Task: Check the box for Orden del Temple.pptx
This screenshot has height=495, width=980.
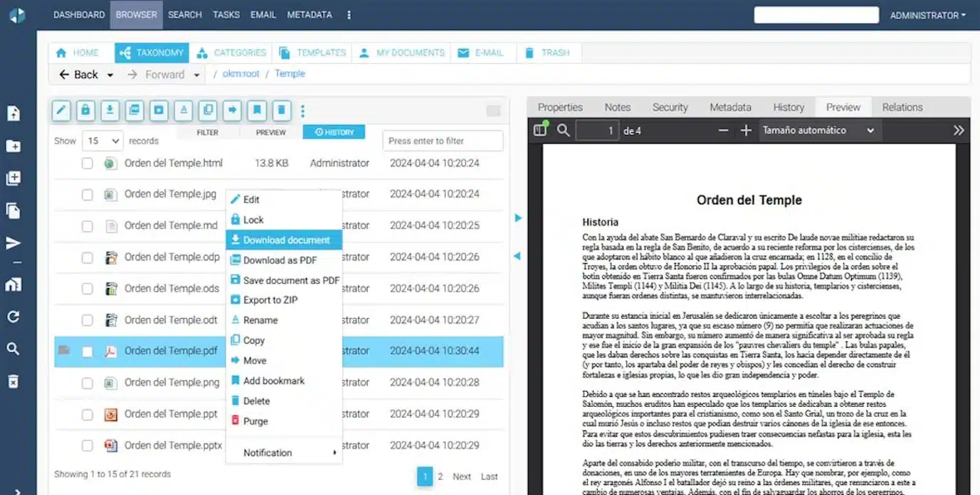Action: [x=87, y=446]
